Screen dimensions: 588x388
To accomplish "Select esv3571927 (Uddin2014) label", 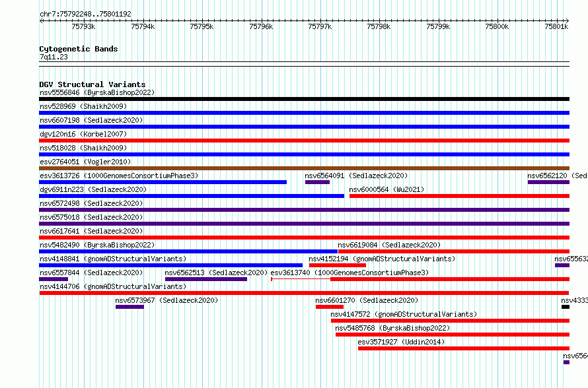I will 401,342.
